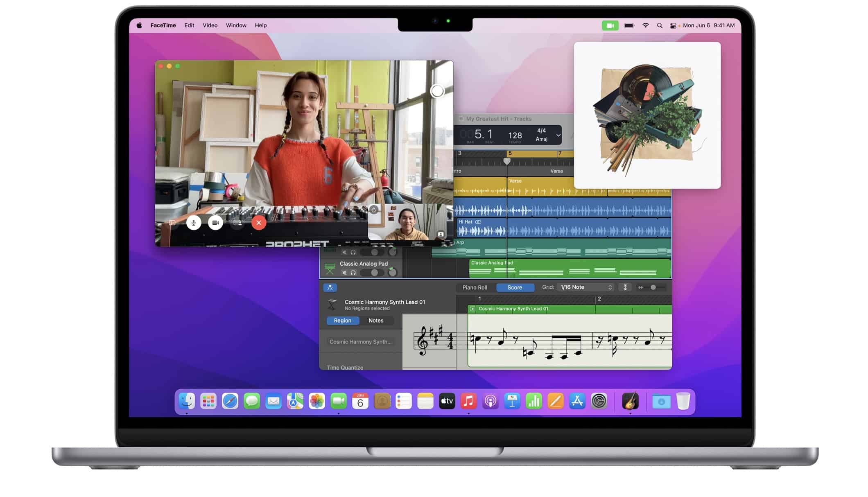Image resolution: width=868 pixels, height=497 pixels.
Task: Mute the FaceTime microphone
Action: click(x=194, y=223)
